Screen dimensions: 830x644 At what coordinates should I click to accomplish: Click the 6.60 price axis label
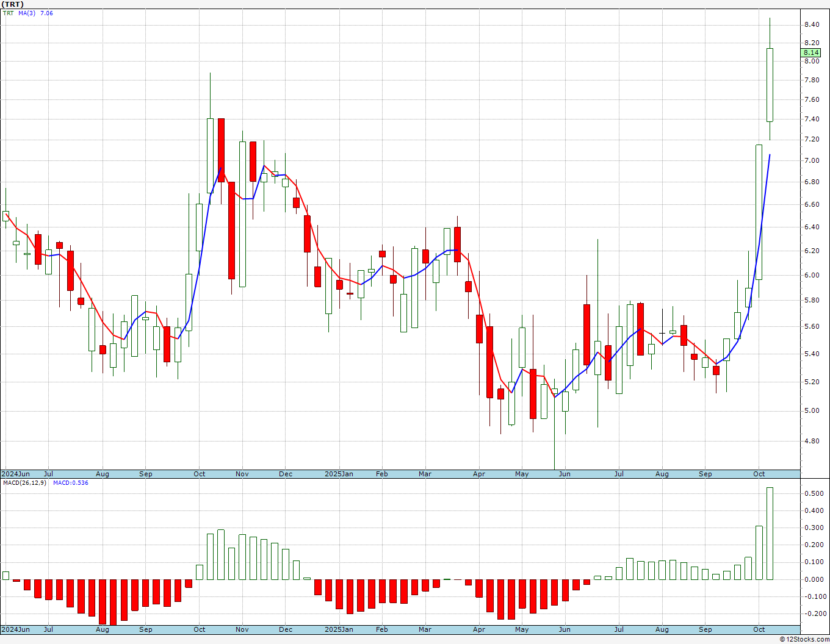click(x=812, y=204)
